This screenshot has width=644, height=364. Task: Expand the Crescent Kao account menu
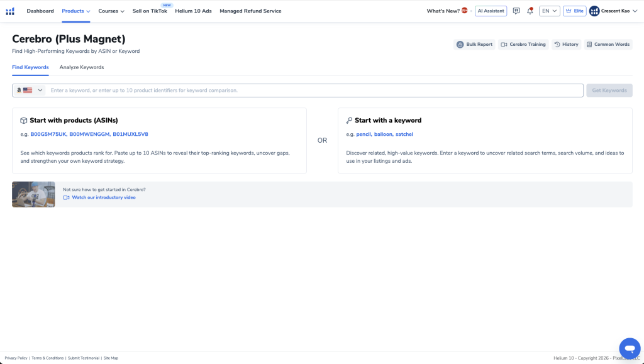pyautogui.click(x=613, y=11)
